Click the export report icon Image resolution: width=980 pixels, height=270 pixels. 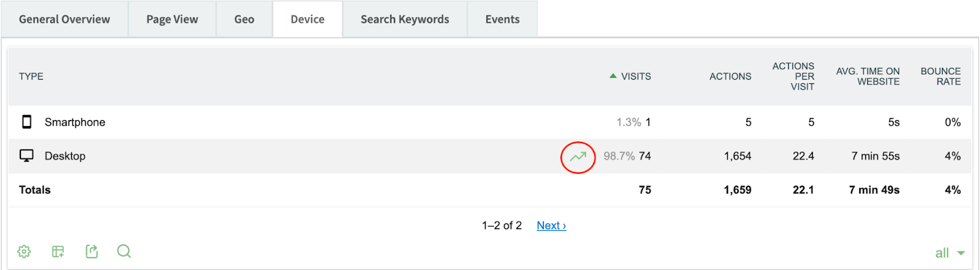pos(92,252)
